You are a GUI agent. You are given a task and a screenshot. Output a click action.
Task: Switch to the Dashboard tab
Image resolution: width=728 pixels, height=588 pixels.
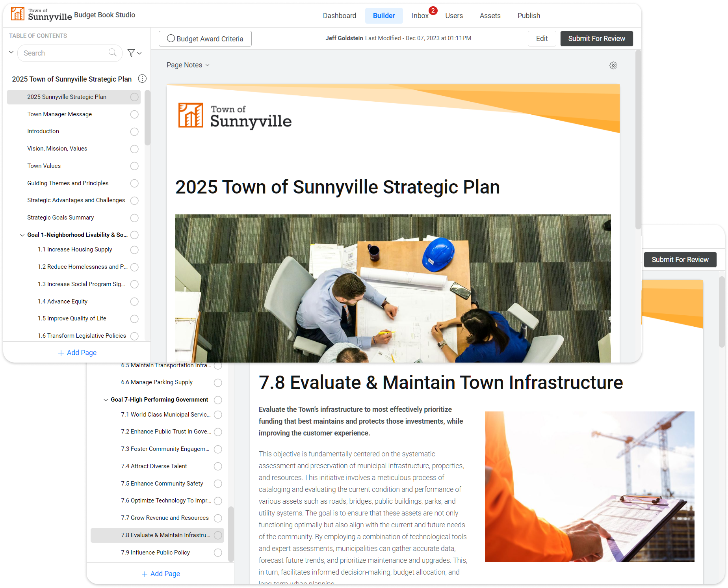pos(339,16)
